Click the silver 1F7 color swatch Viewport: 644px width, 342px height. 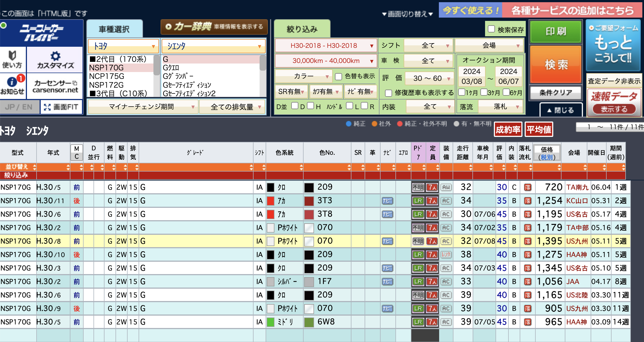[x=309, y=282]
